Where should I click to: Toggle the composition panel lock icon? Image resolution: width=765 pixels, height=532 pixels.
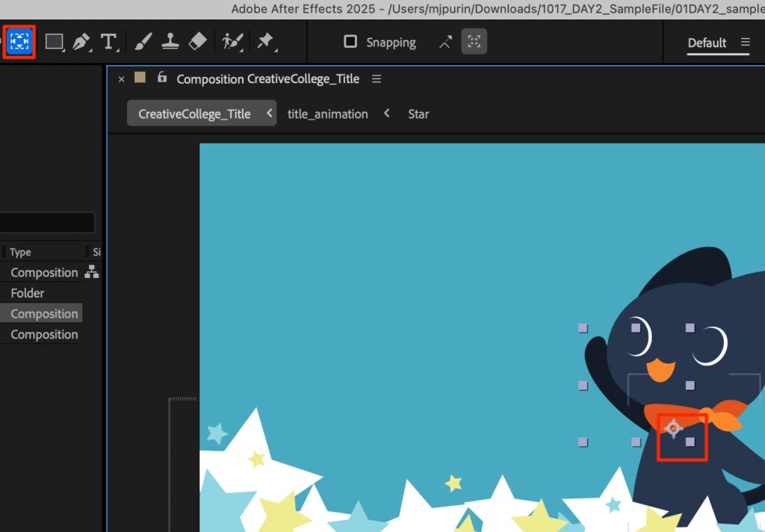coord(161,78)
